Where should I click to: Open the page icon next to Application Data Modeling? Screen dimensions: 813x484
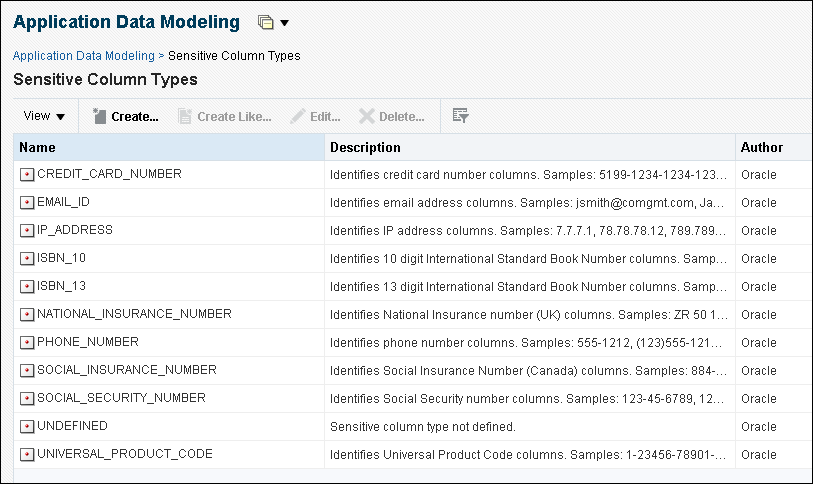[265, 22]
